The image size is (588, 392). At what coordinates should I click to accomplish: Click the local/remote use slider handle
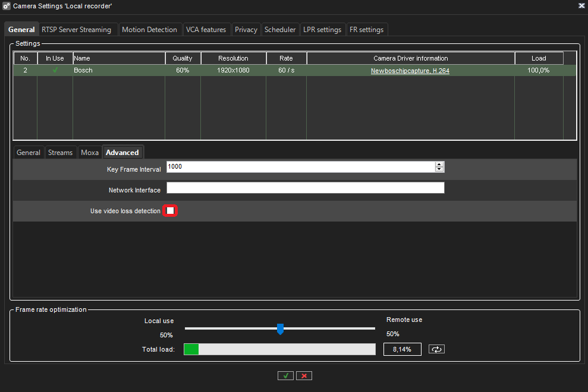(280, 328)
